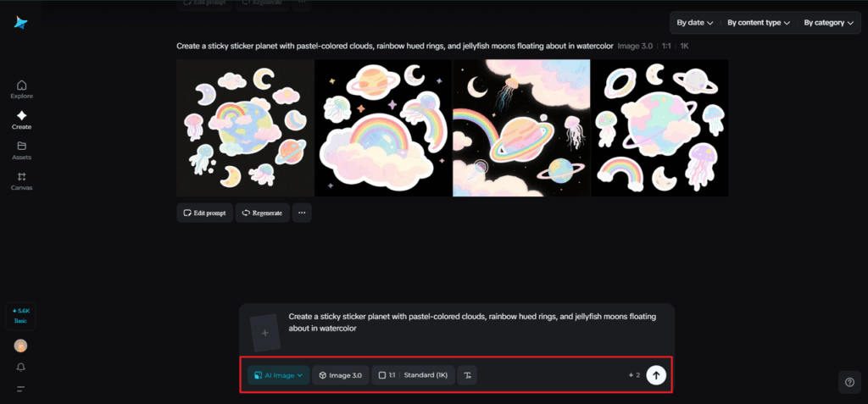Open the first generated sticker image

coord(245,128)
